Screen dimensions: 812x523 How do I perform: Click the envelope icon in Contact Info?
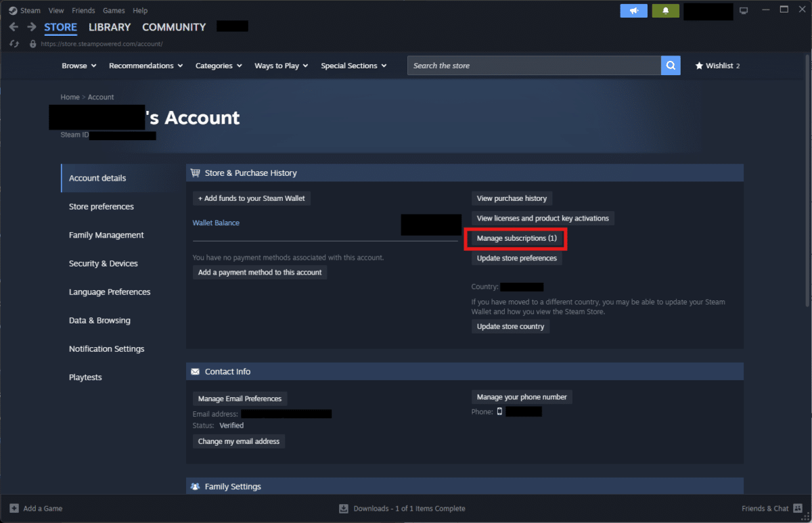click(x=196, y=372)
